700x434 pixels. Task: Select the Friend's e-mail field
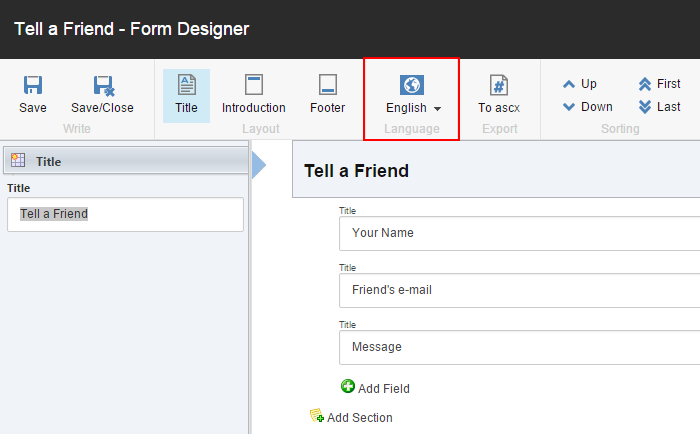click(x=520, y=290)
